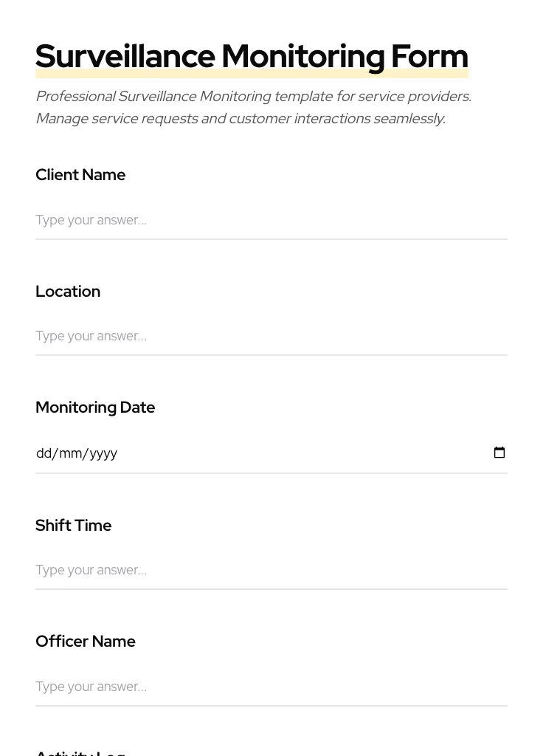Click the Monitoring Date input field
The height and width of the screenshot is (756, 543).
(x=221, y=453)
